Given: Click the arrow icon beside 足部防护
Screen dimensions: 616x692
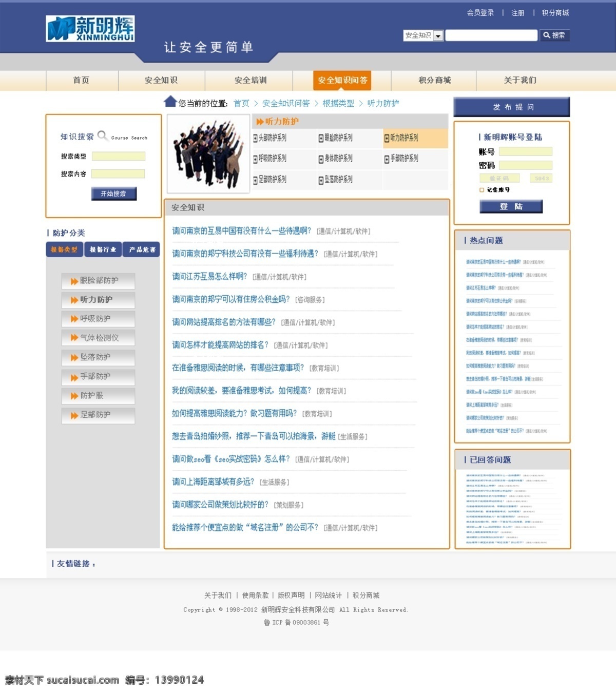Looking at the screenshot, I should point(74,415).
